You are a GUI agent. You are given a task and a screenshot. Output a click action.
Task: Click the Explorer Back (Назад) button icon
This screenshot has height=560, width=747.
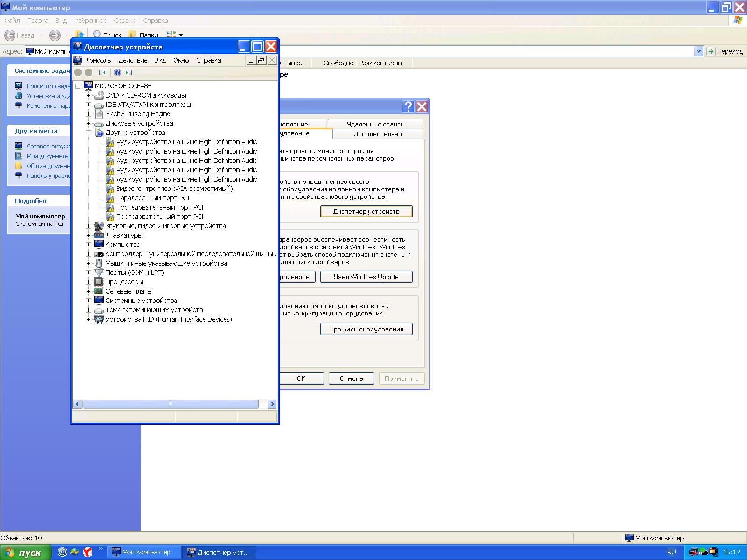(x=9, y=35)
